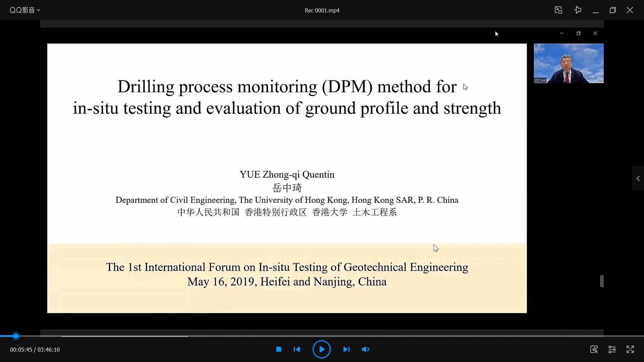Viewport: 644px width, 362px height.
Task: Skip to the previous video
Action: point(297,349)
